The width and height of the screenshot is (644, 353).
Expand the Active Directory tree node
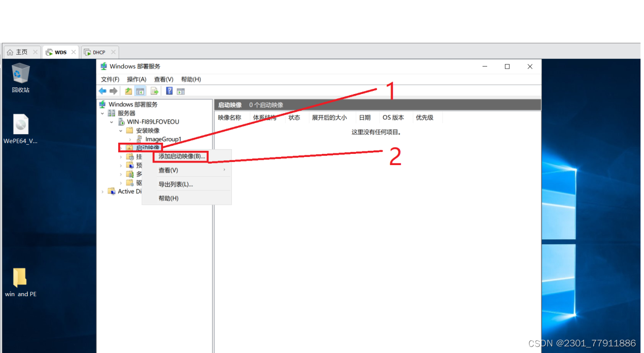(x=103, y=191)
